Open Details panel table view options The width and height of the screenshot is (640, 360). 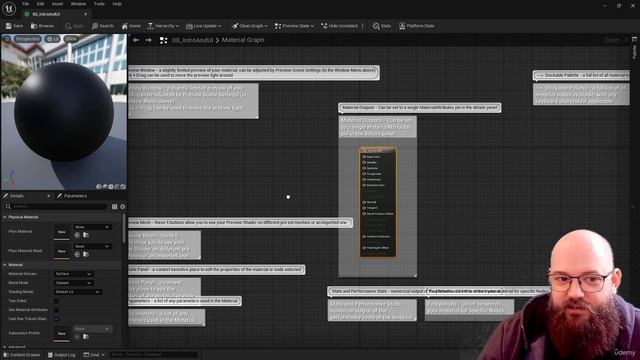pos(114,207)
